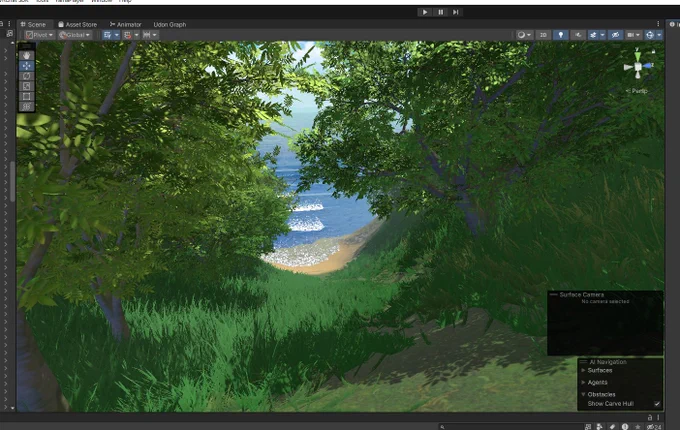
Task: Open bottom panel three-dot options menu
Action: pos(658,417)
